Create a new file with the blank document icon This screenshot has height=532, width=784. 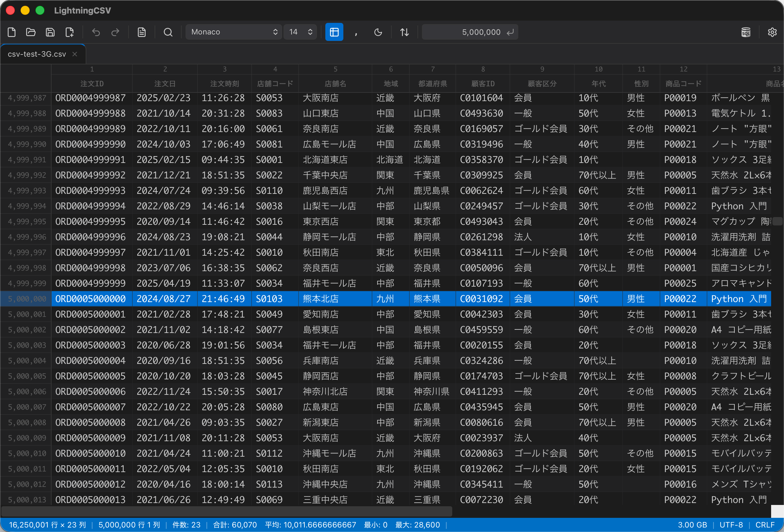(x=12, y=32)
